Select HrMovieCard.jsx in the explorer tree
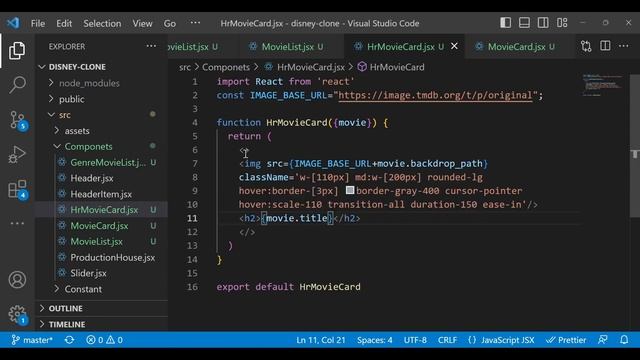 pos(101,210)
